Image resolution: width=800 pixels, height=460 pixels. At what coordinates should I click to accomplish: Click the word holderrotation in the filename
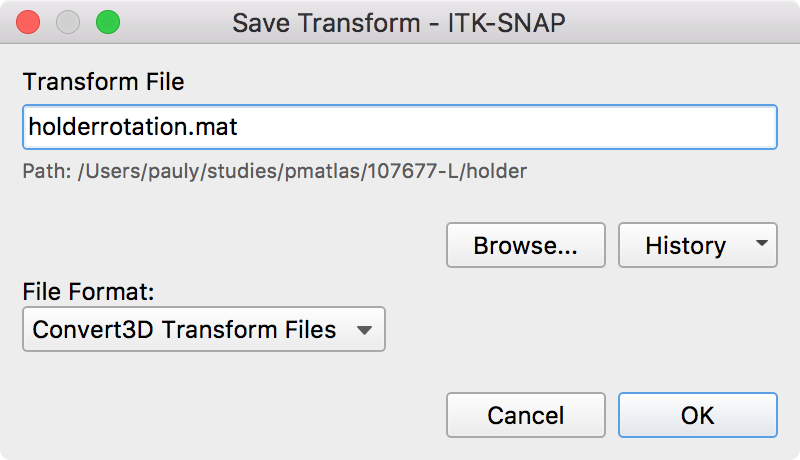pos(108,127)
